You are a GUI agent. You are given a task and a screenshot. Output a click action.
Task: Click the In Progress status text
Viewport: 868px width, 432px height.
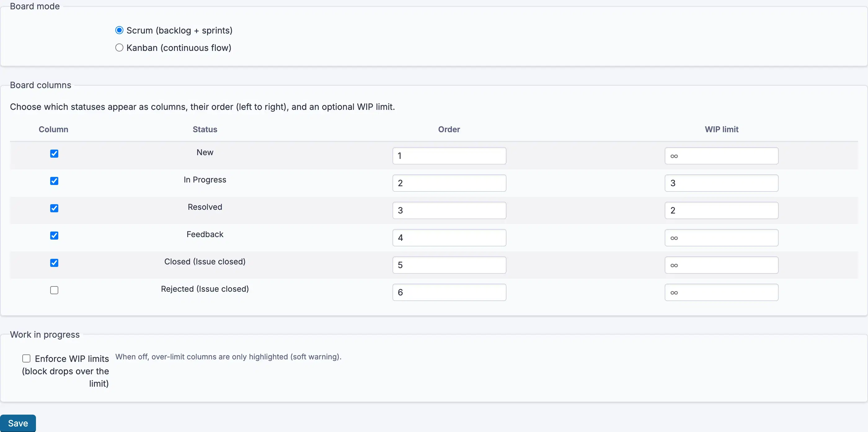pos(205,180)
